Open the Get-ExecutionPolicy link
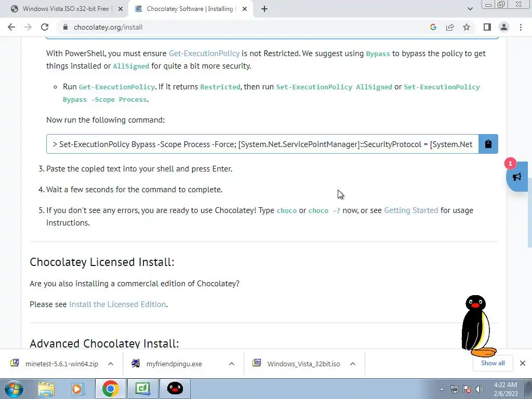The height and width of the screenshot is (399, 532). click(x=204, y=54)
